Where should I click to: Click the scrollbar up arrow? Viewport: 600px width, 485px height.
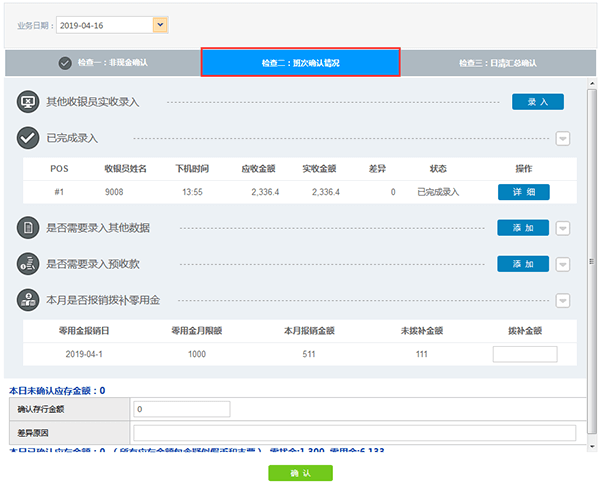pyautogui.click(x=592, y=83)
